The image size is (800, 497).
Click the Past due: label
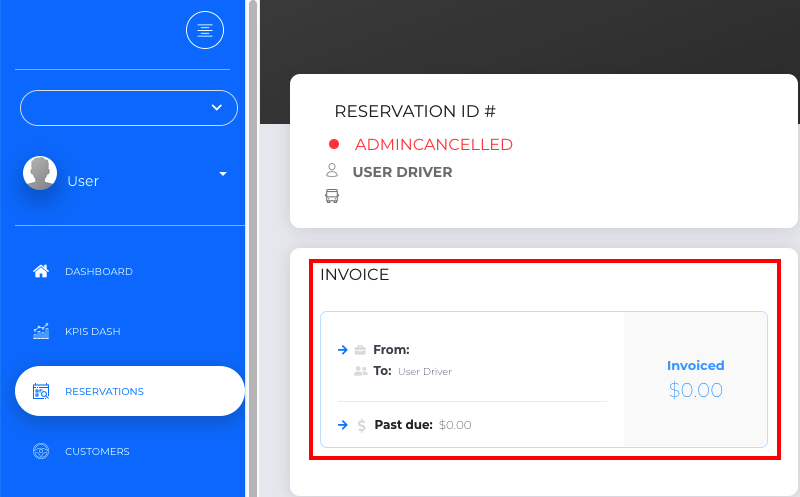(x=404, y=425)
